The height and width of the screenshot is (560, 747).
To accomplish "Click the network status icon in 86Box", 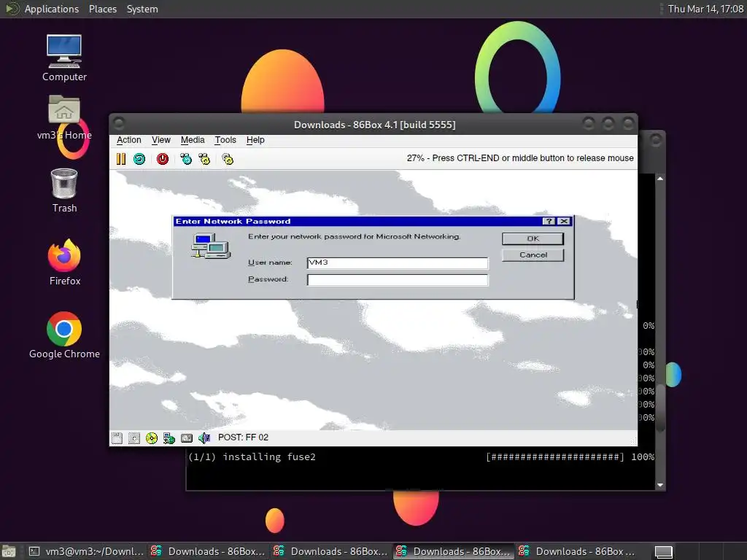I will tap(169, 437).
